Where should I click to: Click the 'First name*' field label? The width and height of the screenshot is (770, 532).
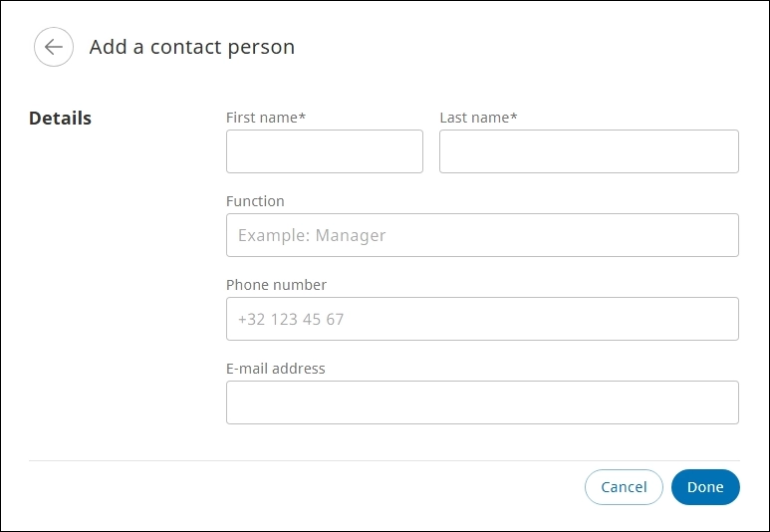point(266,118)
